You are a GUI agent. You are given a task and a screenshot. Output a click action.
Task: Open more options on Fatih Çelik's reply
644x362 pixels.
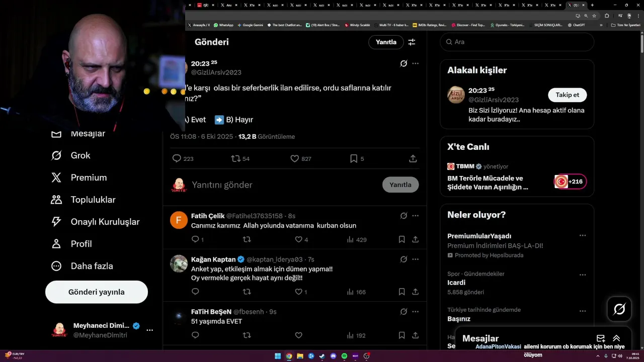(415, 216)
